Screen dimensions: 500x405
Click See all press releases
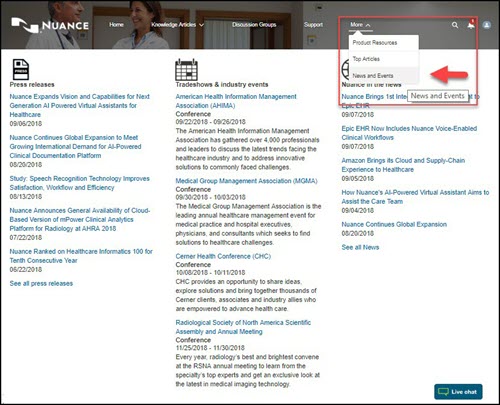pos(41,284)
